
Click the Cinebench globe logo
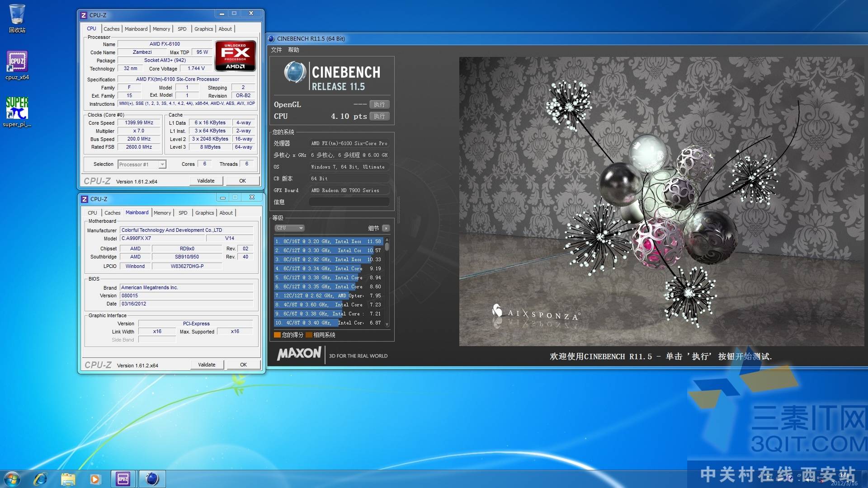click(x=295, y=72)
